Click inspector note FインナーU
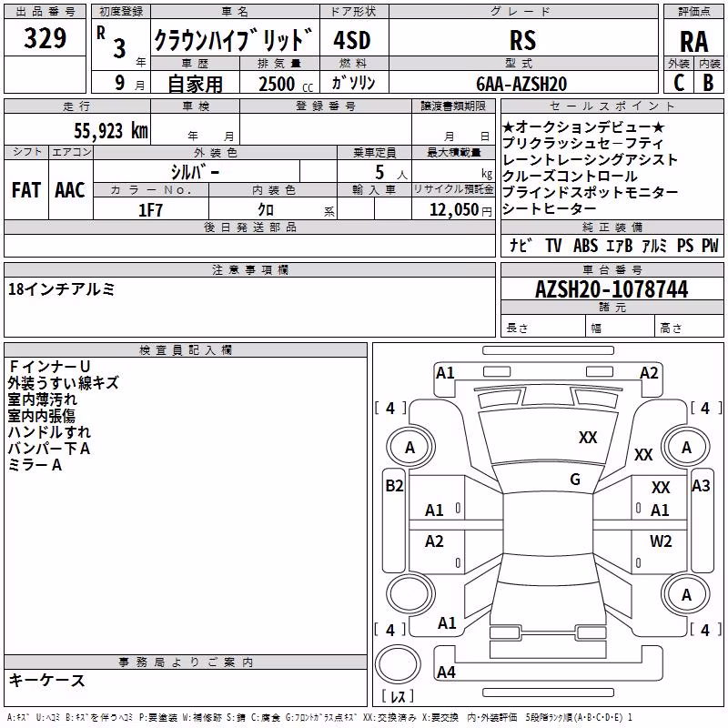Image resolution: width=728 pixels, height=728 pixels. (49, 367)
